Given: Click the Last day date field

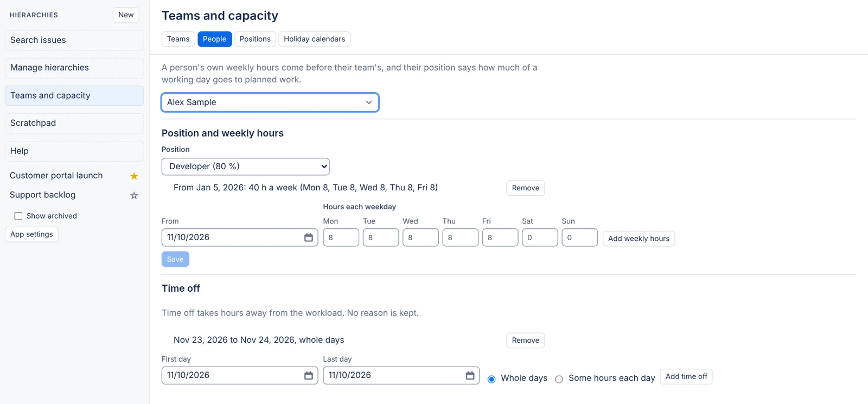Looking at the screenshot, I should point(401,375).
